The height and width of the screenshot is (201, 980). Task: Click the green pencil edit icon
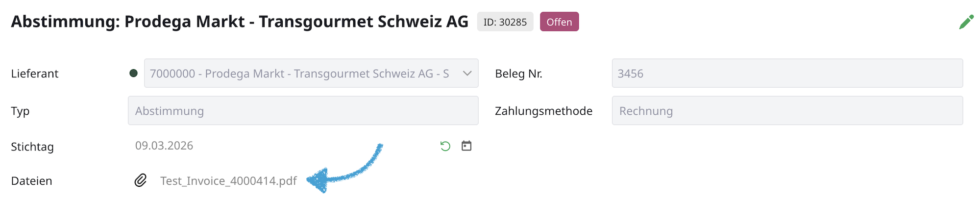pos(966,22)
